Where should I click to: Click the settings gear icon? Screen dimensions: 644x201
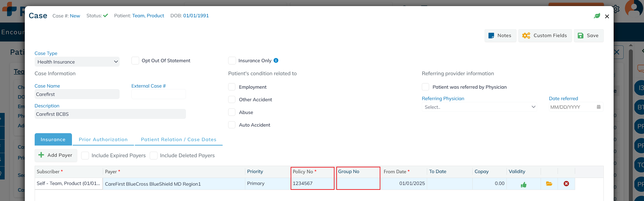(616, 9)
